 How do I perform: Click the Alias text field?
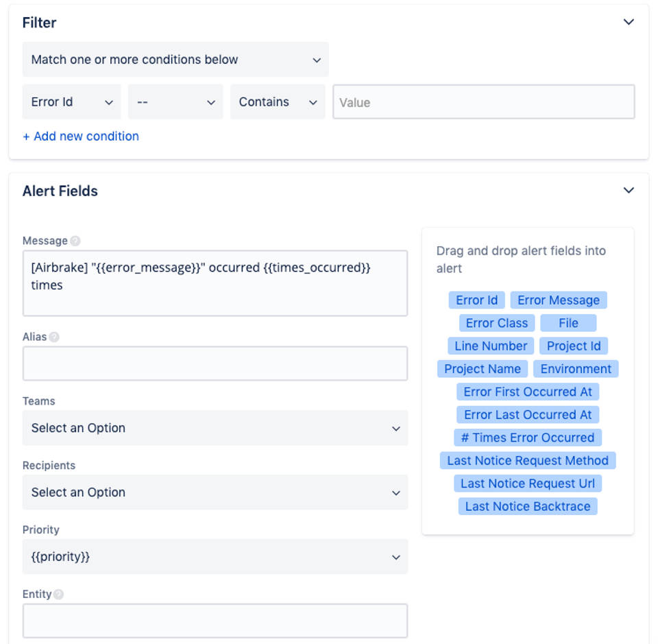click(x=215, y=363)
